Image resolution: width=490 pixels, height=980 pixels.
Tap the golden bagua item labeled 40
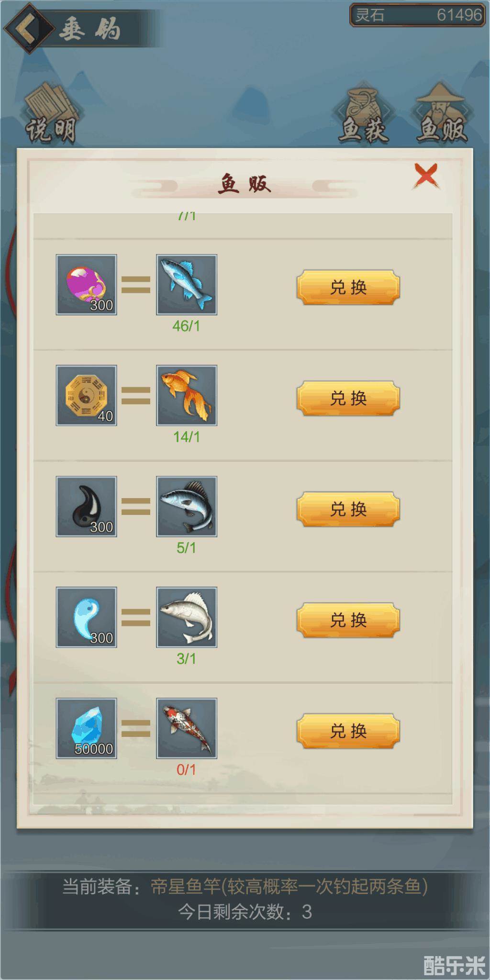(x=87, y=396)
